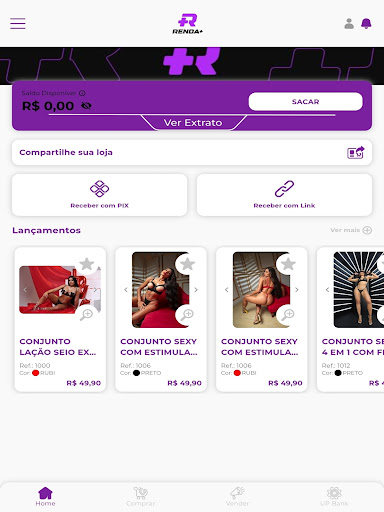Screen dimensions: 384x512
Task: Expand Ver mais in Lançamentos
Action: tap(351, 230)
